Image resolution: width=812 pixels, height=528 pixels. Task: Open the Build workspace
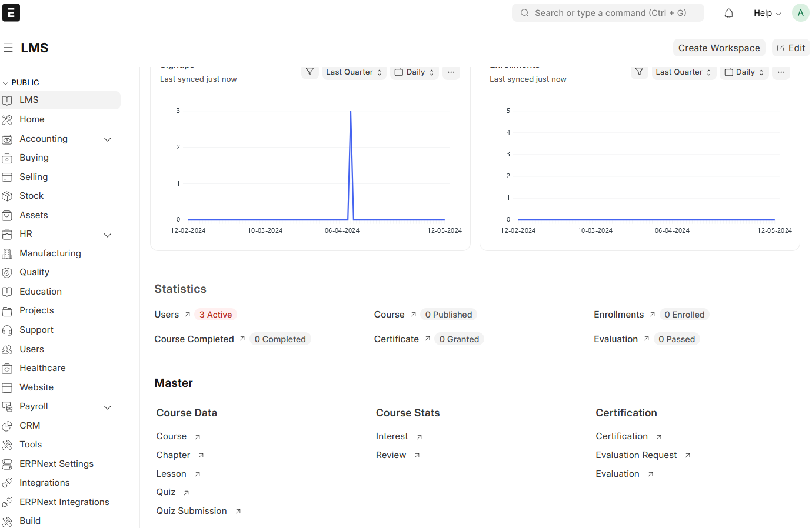(30, 521)
